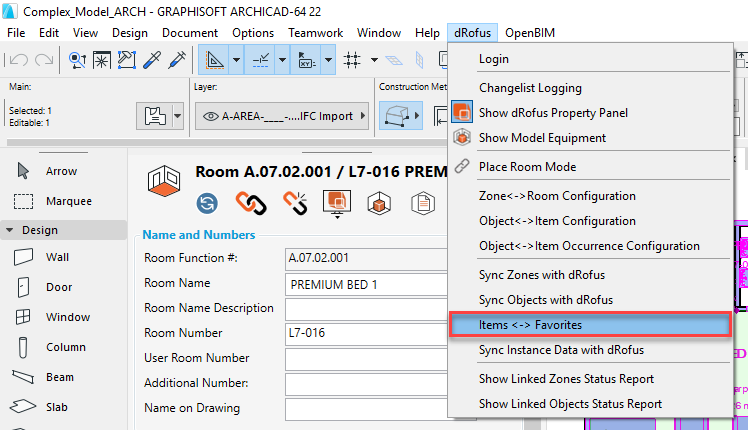Click the document report icon in room panel
Image resolution: width=748 pixels, height=430 pixels.
tap(424, 203)
